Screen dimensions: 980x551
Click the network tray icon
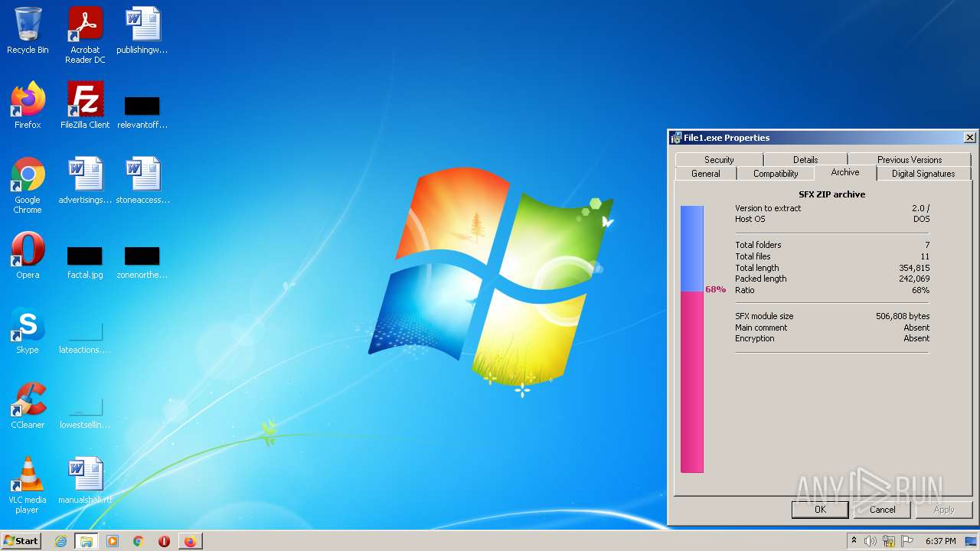888,541
